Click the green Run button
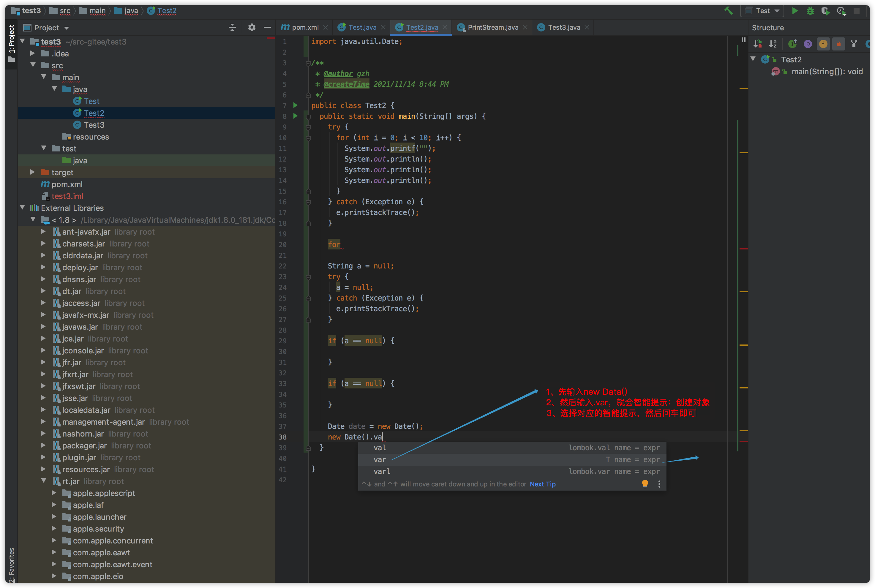This screenshot has height=588, width=875. click(795, 11)
